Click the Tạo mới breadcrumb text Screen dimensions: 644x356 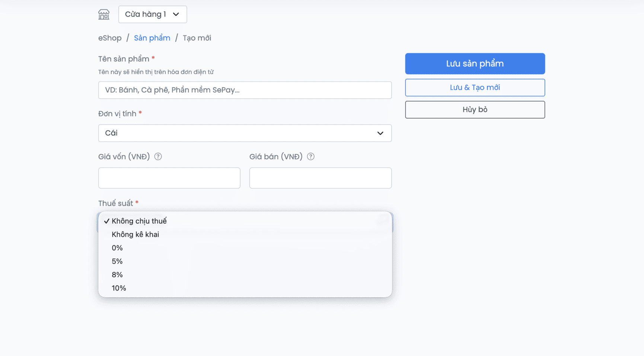tap(197, 38)
